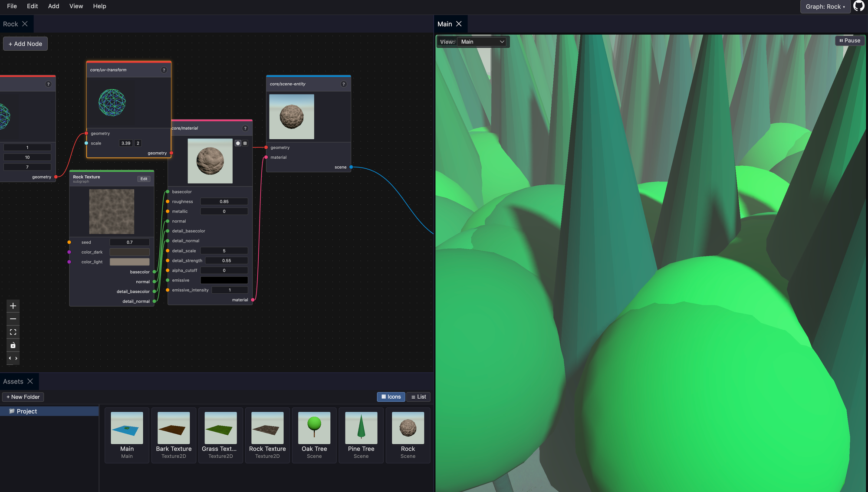Viewport: 868px width, 492px height.
Task: Switch material preview to sphere shape
Action: pyautogui.click(x=238, y=143)
